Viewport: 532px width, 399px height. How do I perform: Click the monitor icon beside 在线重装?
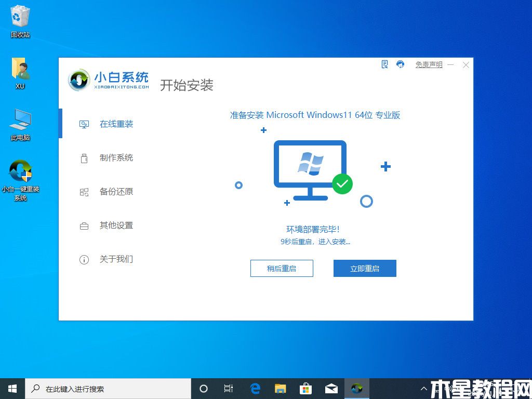[x=84, y=124]
